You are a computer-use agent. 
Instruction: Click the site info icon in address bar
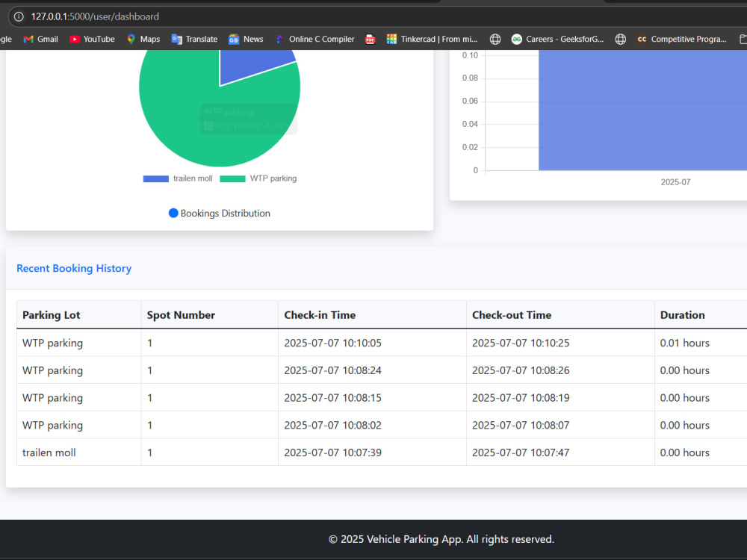pos(19,16)
